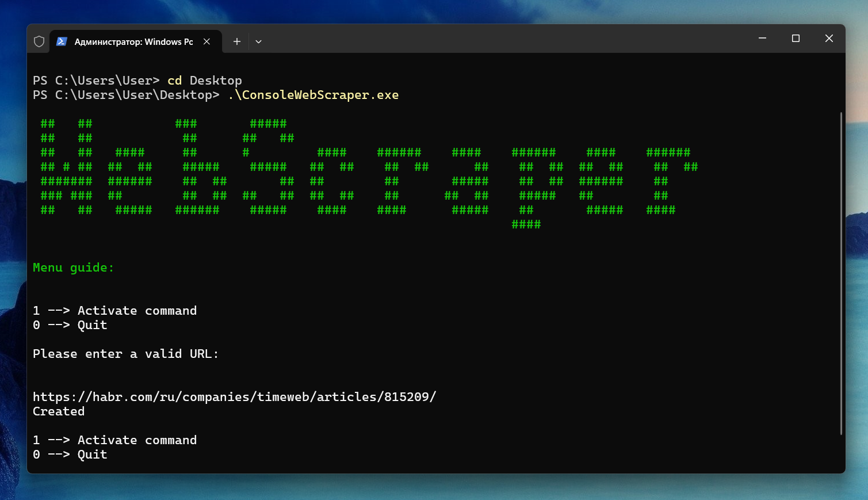Select the Администратор: Windows PowerShell tab
This screenshot has width=868, height=500.
(136, 41)
